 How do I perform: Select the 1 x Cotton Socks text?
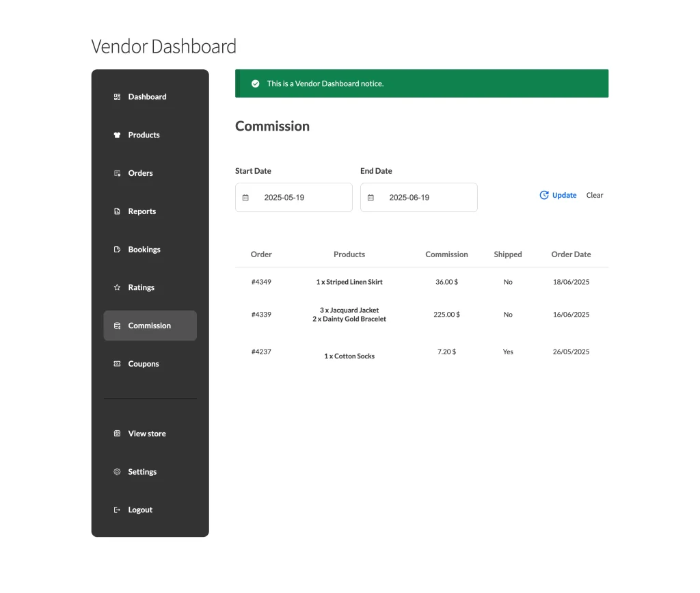(349, 356)
